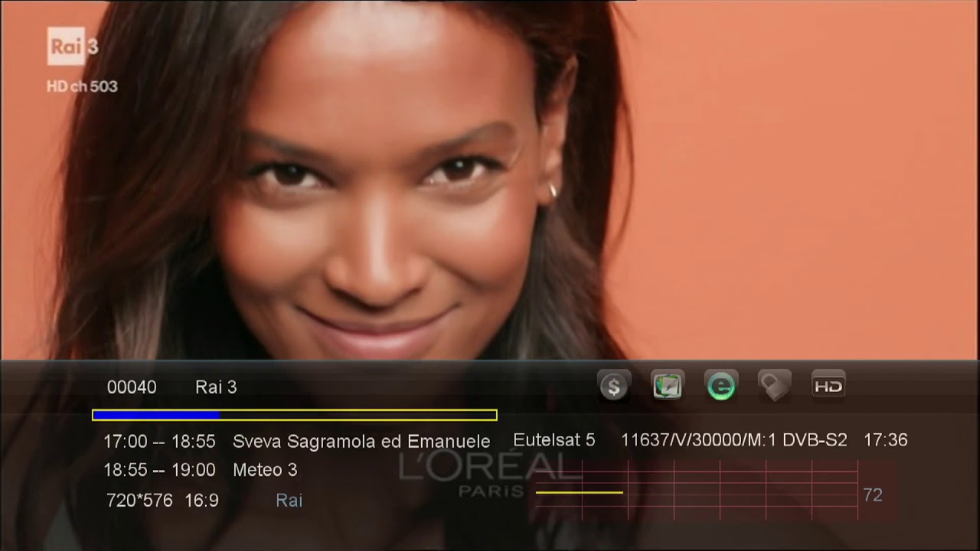Click the 16:9 aspect ratio value

click(x=201, y=500)
